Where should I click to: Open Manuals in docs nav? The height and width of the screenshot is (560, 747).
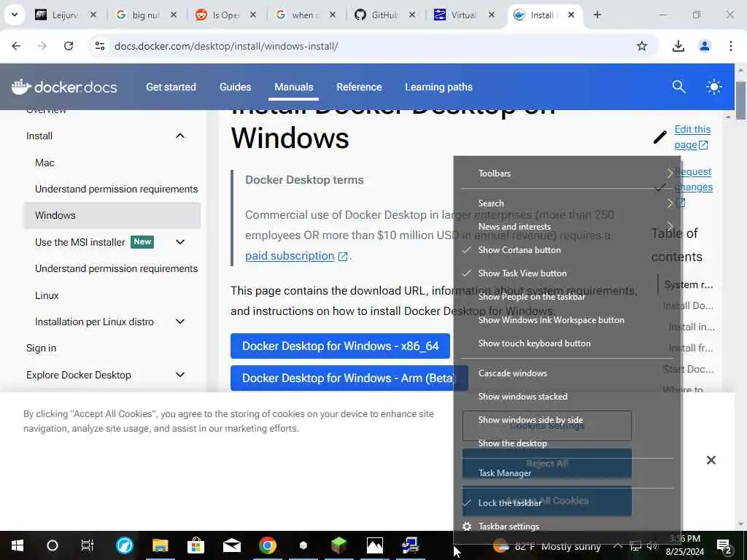(294, 87)
